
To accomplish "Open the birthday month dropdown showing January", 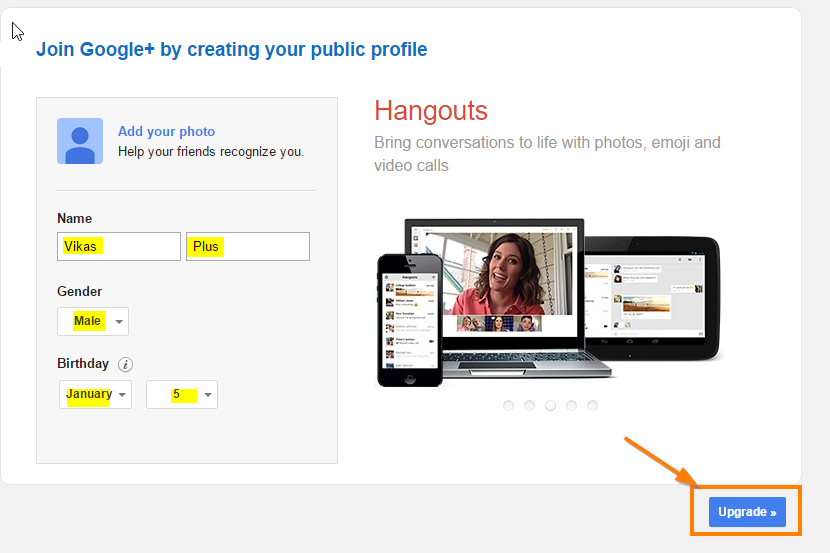I will [95, 394].
